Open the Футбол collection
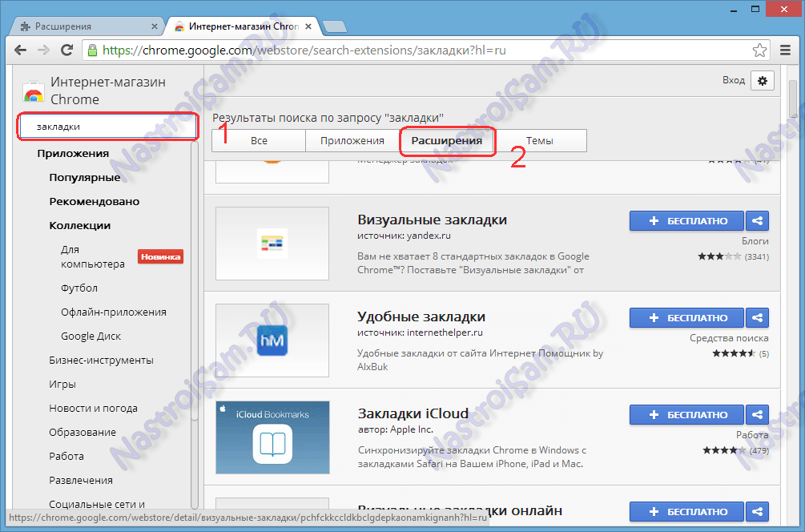 79,288
